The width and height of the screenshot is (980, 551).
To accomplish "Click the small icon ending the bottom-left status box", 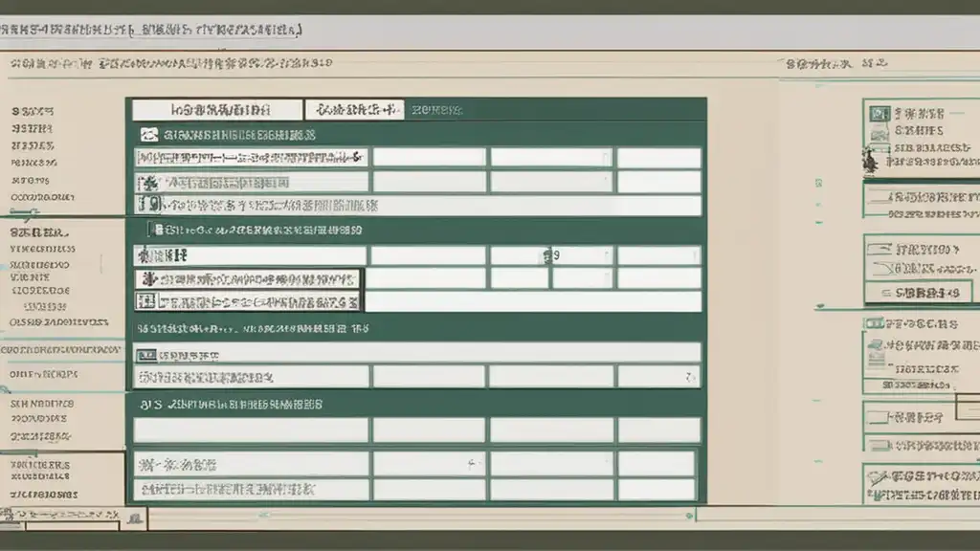I will (x=134, y=518).
